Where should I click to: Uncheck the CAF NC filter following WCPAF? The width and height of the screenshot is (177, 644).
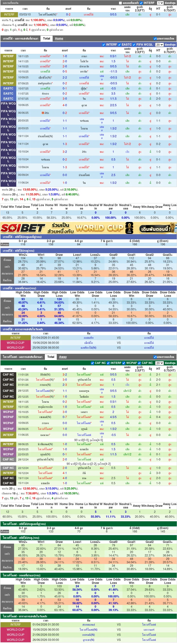pos(139,363)
